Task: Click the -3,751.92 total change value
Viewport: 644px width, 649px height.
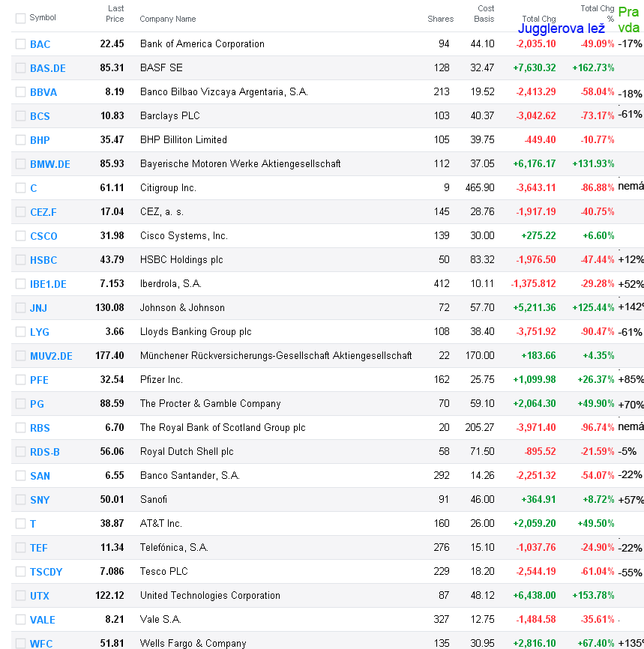Action: coord(536,332)
